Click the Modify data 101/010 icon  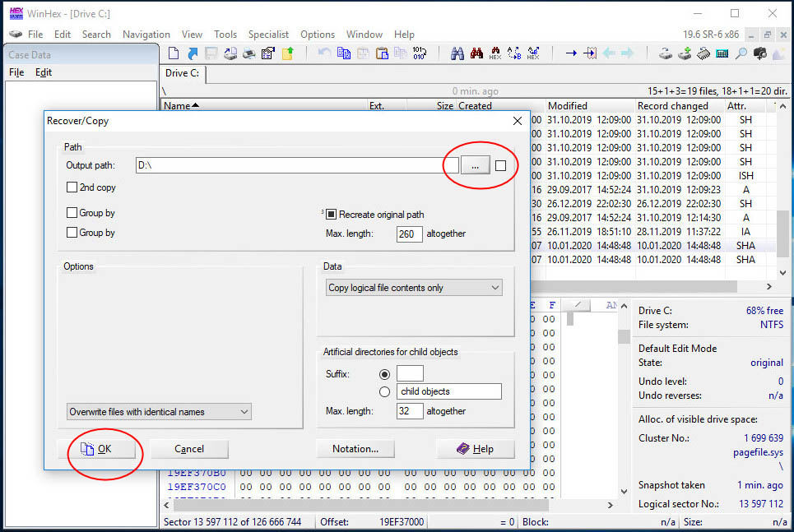[420, 53]
